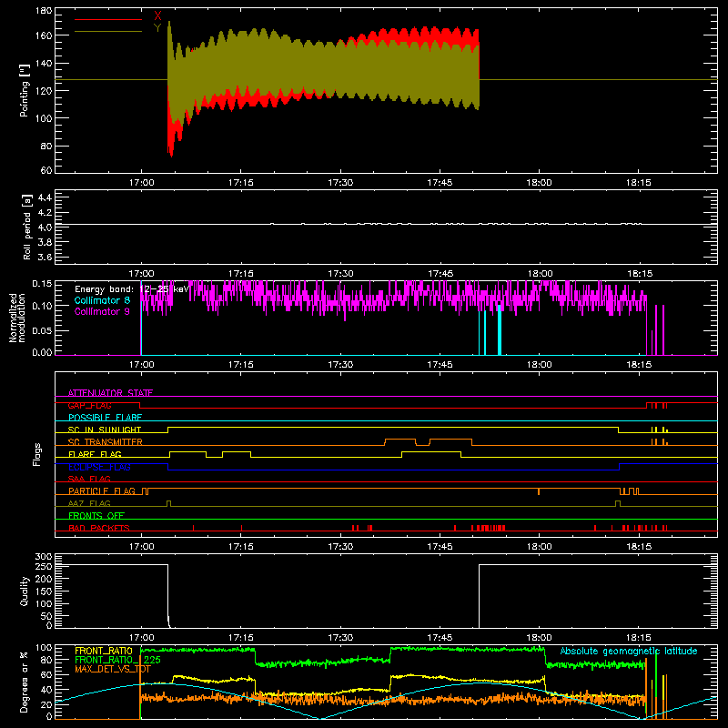Click the '0.05' modulation tick value
This screenshot has width=728, height=728.
42,330
